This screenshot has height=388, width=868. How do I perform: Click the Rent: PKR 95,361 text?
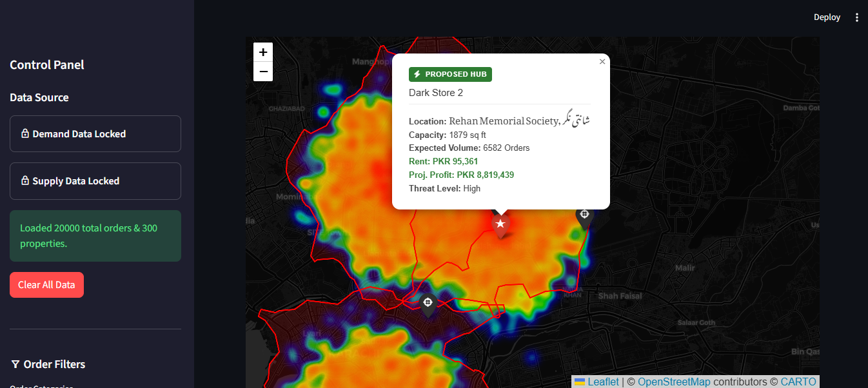(444, 161)
